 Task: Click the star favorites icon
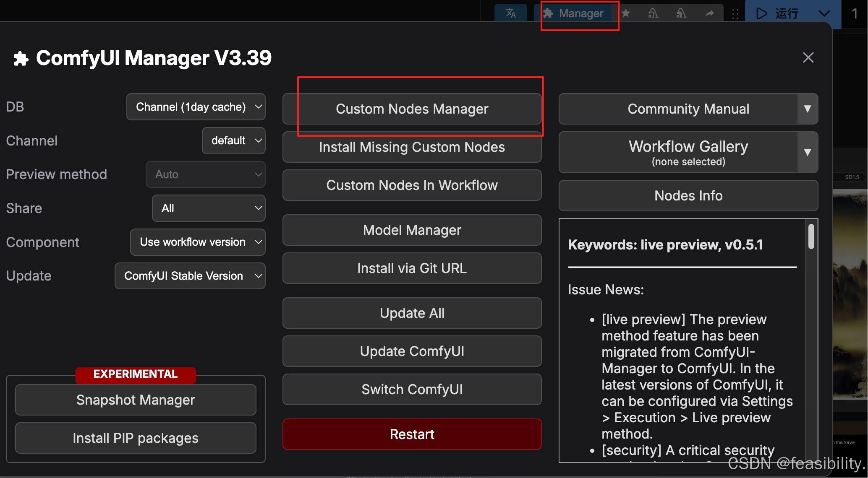(x=626, y=13)
